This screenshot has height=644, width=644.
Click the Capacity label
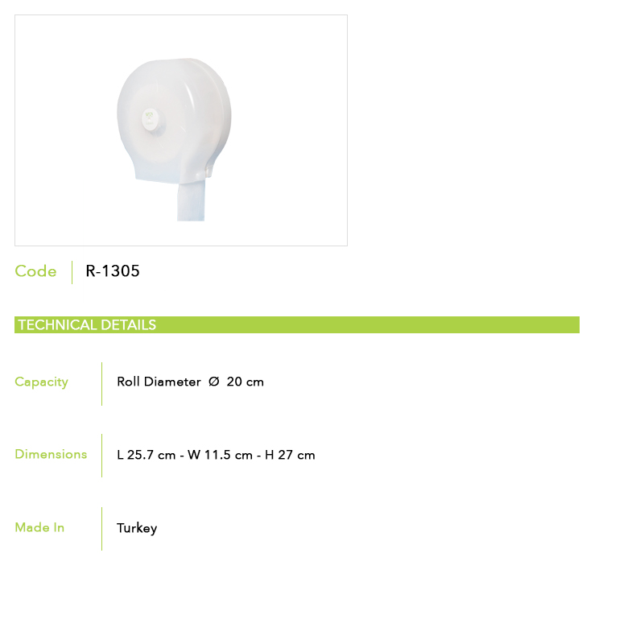point(41,382)
